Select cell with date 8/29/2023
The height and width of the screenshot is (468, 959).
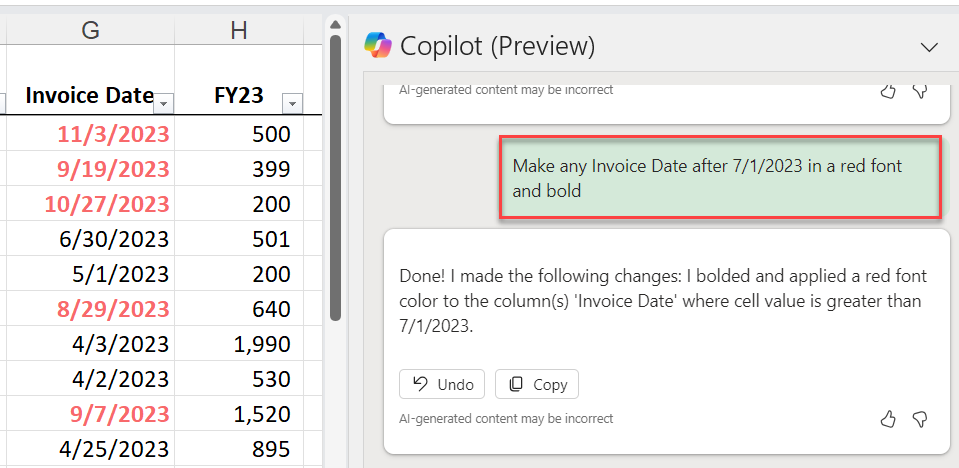90,308
